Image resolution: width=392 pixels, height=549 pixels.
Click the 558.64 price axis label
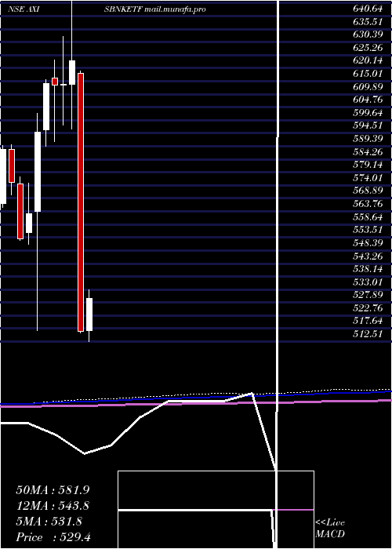pyautogui.click(x=367, y=217)
